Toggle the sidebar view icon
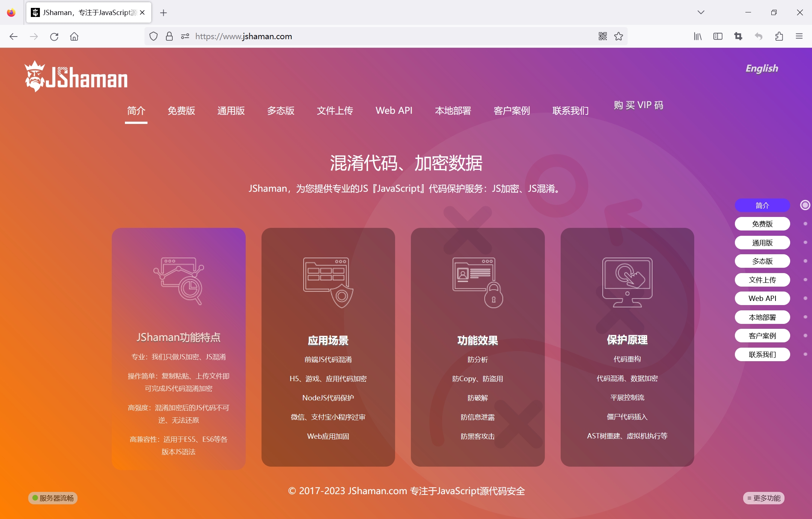 click(718, 37)
